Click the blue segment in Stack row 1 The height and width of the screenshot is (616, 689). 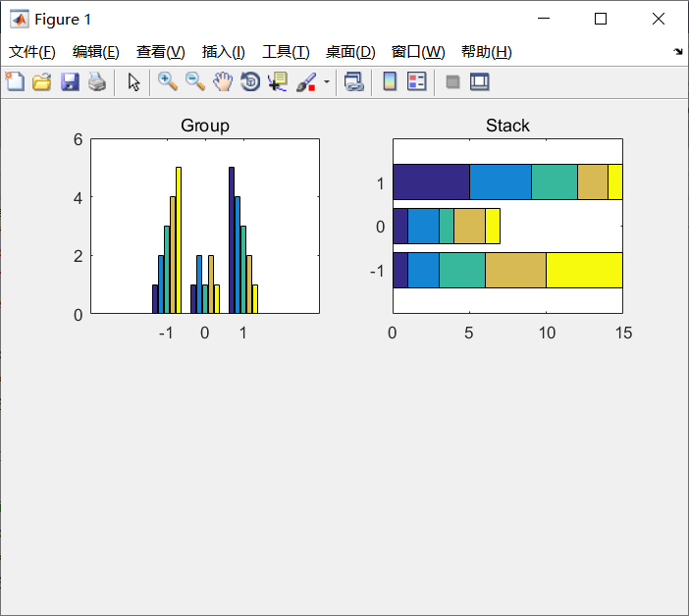point(501,181)
